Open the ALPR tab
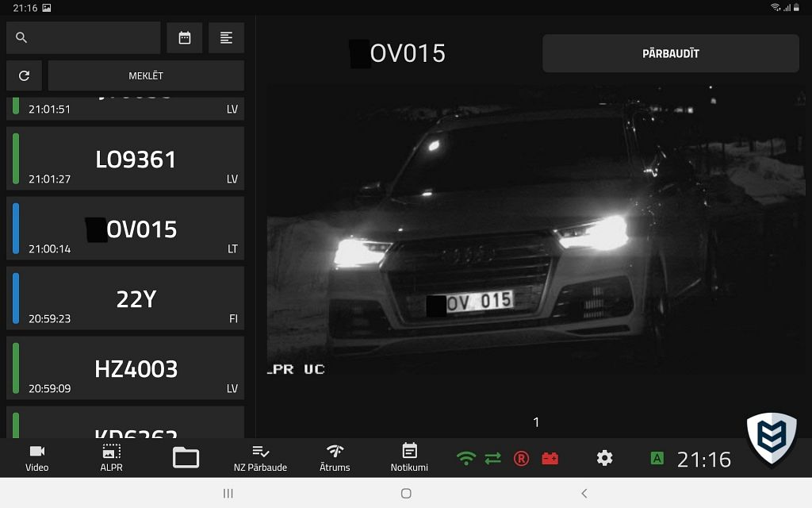The image size is (812, 508). tap(111, 458)
